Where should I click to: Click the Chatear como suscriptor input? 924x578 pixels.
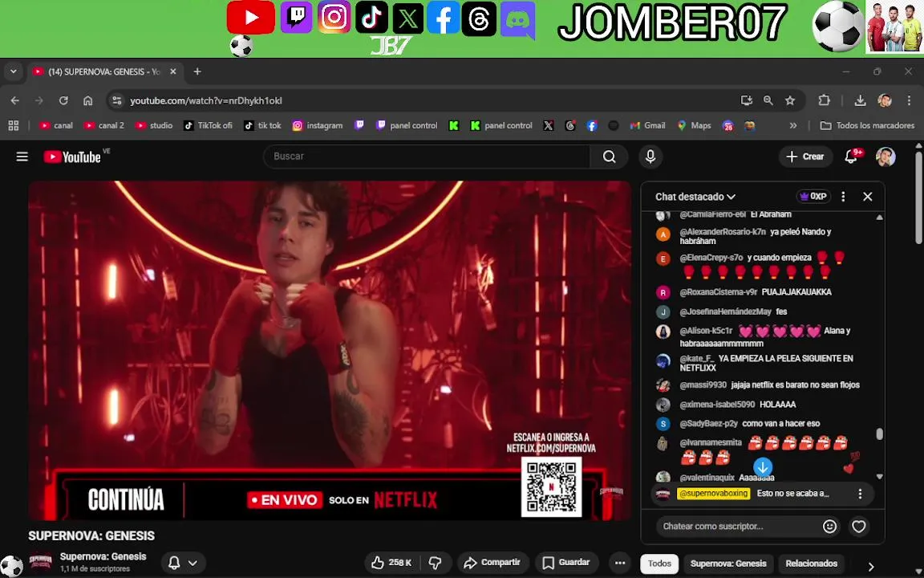pyautogui.click(x=739, y=526)
